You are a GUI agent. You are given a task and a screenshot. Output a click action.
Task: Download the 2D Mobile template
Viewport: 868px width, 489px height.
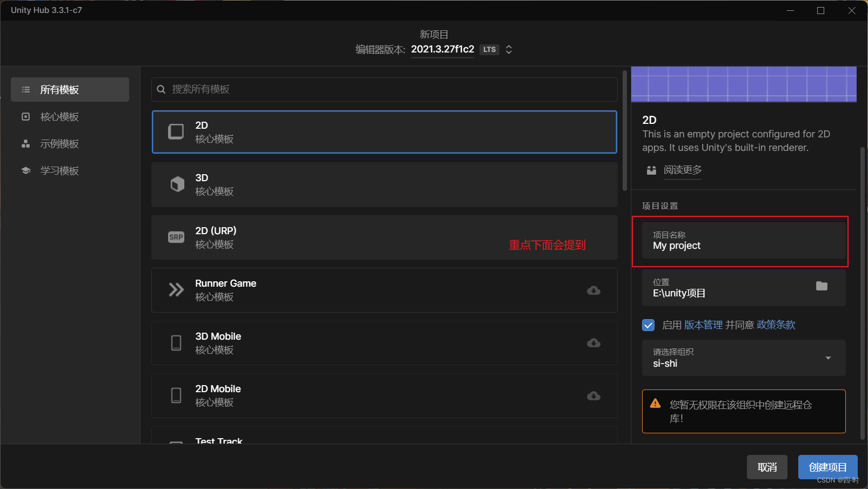coord(593,396)
